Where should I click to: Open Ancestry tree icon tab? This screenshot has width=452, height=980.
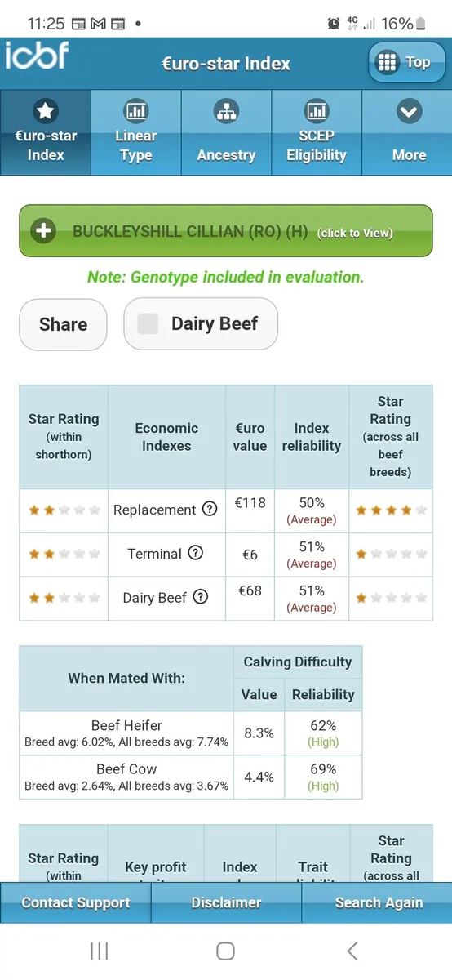[226, 112]
